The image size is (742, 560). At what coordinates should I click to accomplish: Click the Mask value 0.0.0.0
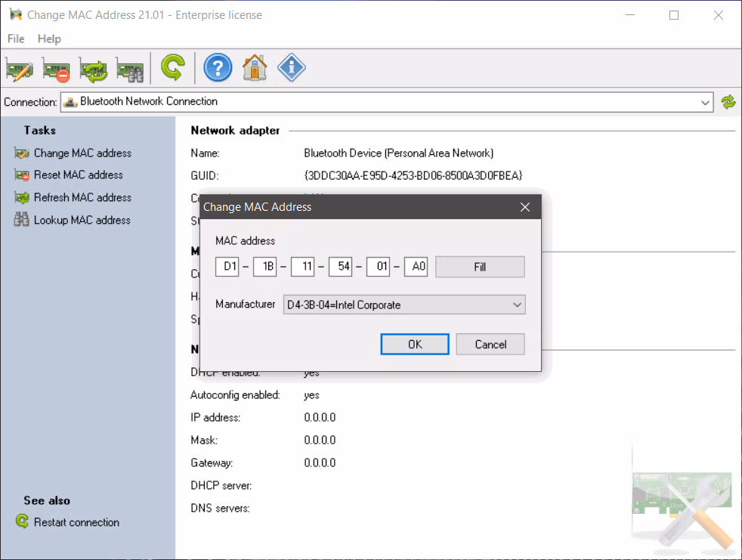pos(320,441)
